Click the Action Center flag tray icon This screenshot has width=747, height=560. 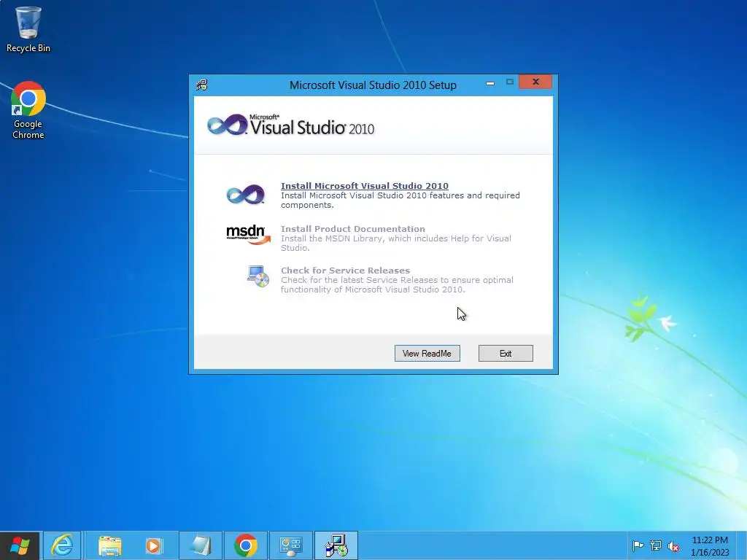tap(638, 545)
